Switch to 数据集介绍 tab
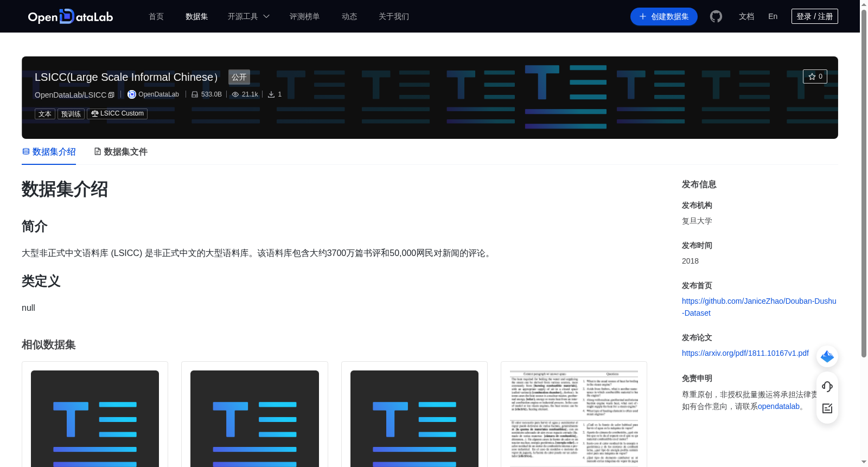This screenshot has height=467, width=868. (49, 152)
